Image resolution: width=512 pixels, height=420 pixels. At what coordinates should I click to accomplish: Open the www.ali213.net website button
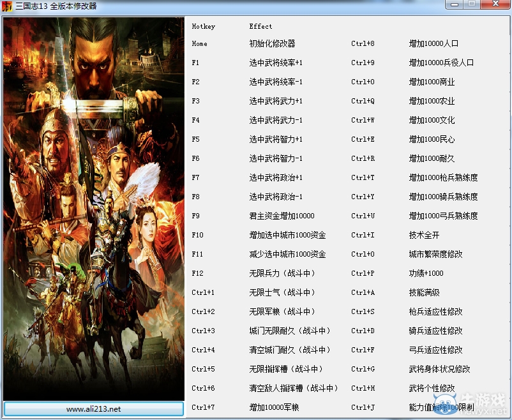coord(94,409)
